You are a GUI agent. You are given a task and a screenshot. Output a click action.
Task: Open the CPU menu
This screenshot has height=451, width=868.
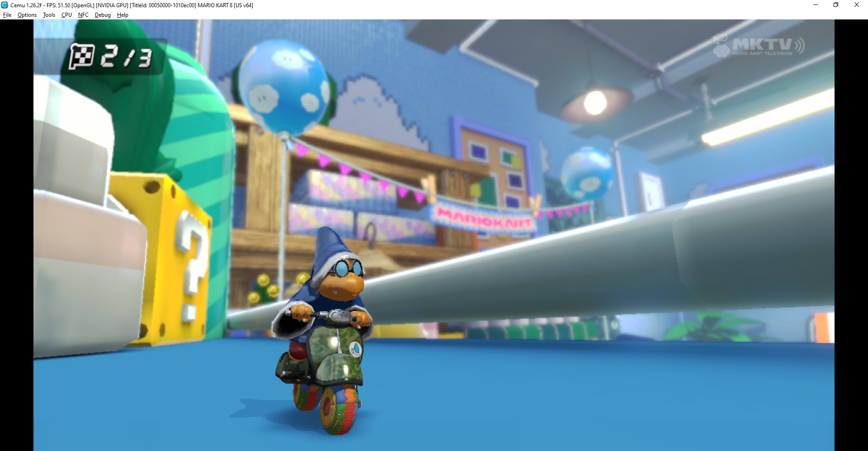66,14
